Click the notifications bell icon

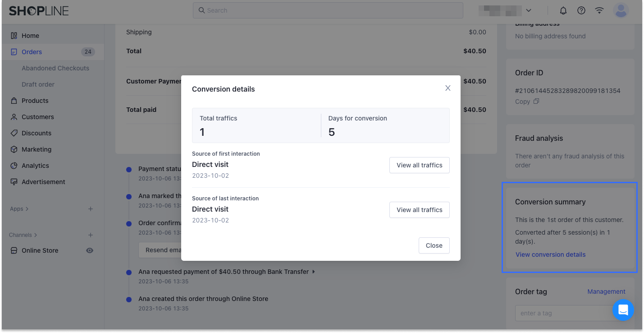coord(563,10)
